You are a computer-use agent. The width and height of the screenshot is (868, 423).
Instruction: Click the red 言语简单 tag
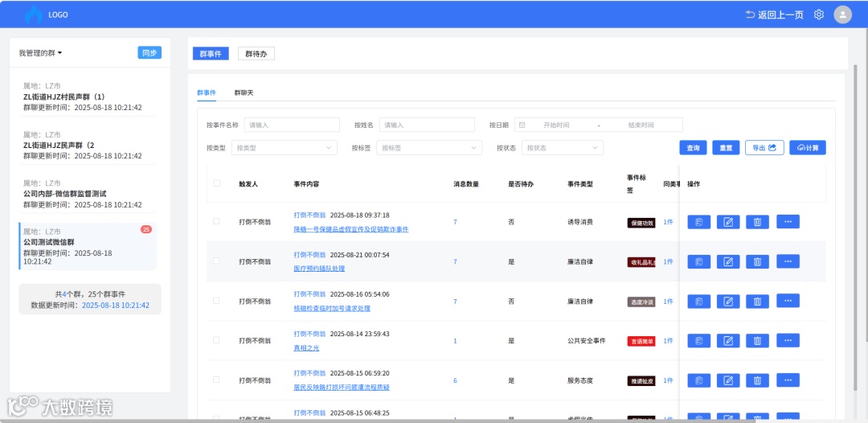click(641, 341)
